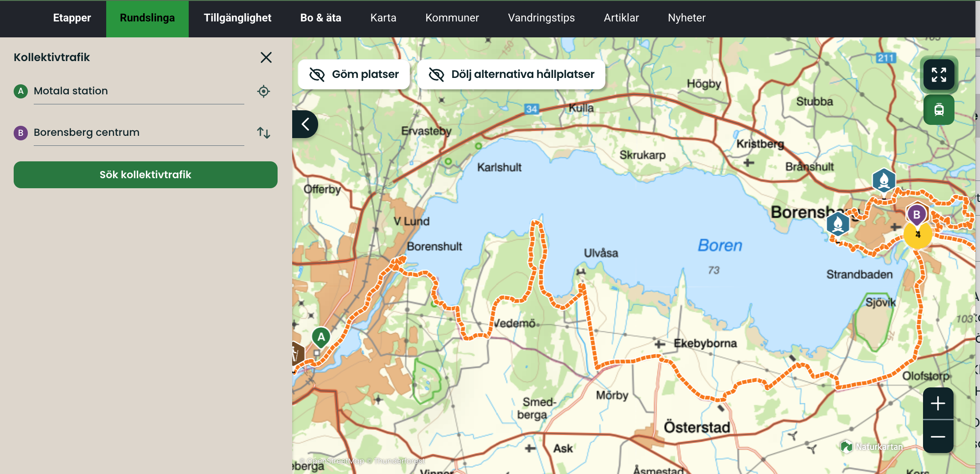This screenshot has width=980, height=474.
Task: Click the Österstad label on map
Action: click(x=696, y=427)
